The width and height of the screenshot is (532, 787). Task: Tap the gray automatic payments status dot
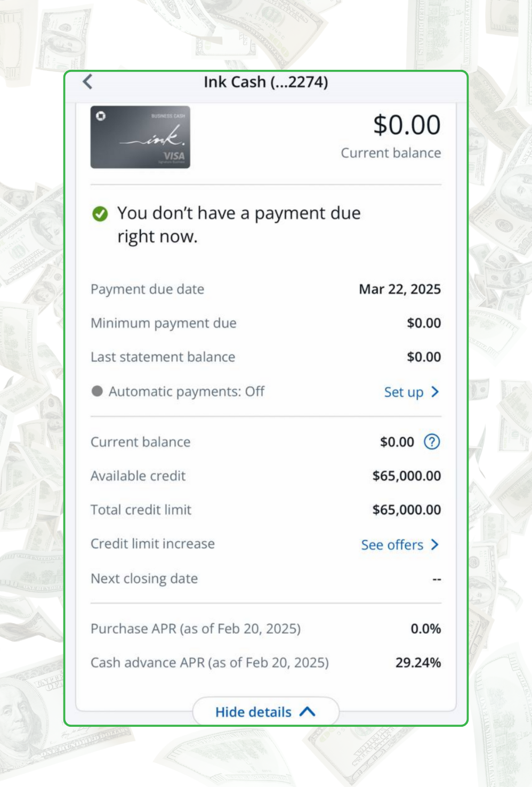97,391
